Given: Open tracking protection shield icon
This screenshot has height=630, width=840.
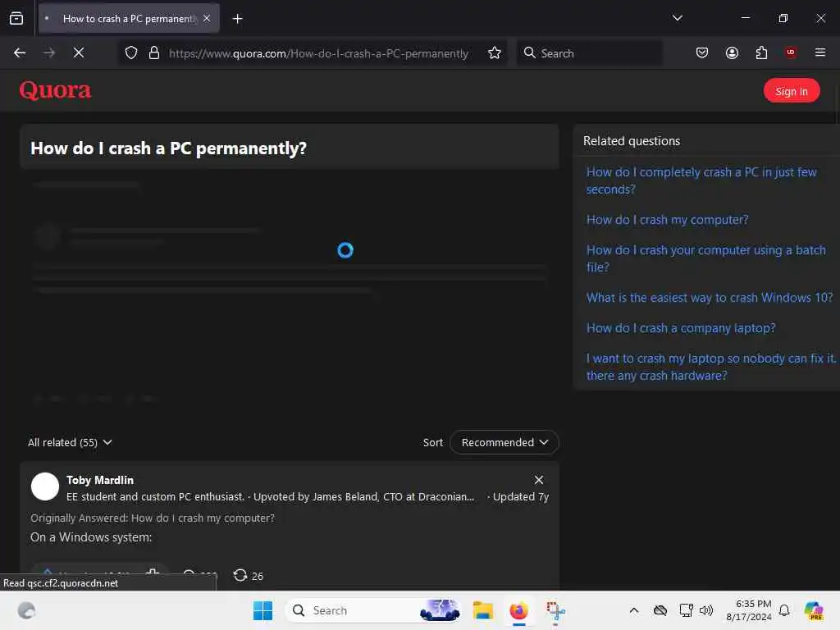Looking at the screenshot, I should click(131, 52).
